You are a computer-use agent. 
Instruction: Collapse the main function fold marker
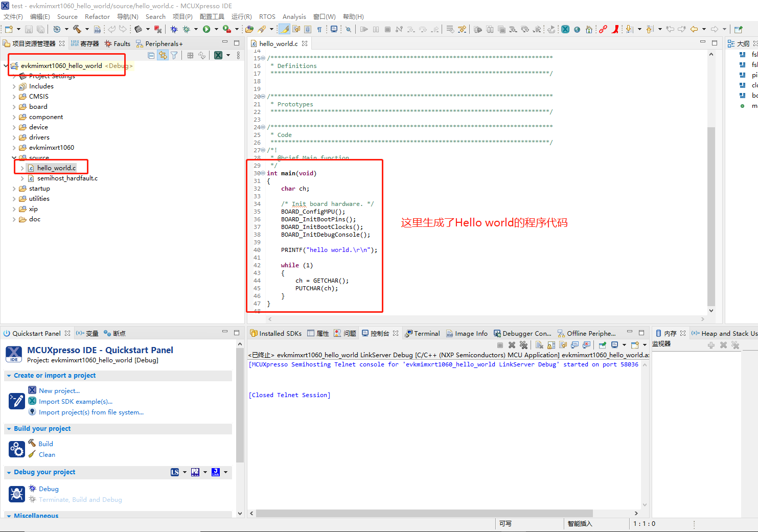tap(263, 173)
